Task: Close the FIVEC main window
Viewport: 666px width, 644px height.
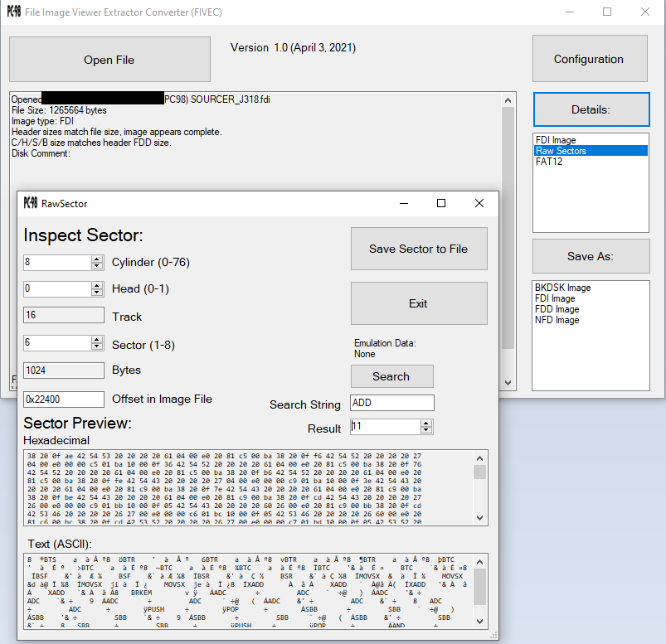Action: (645, 12)
